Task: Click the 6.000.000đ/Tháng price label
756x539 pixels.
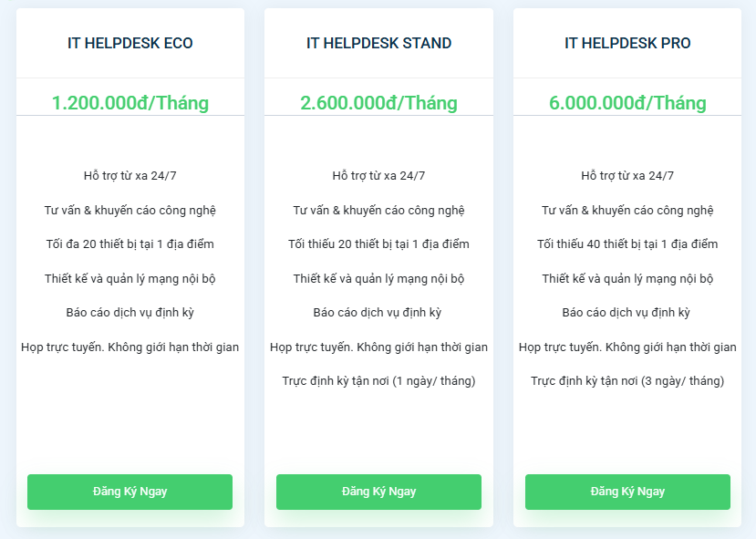Action: [x=627, y=102]
